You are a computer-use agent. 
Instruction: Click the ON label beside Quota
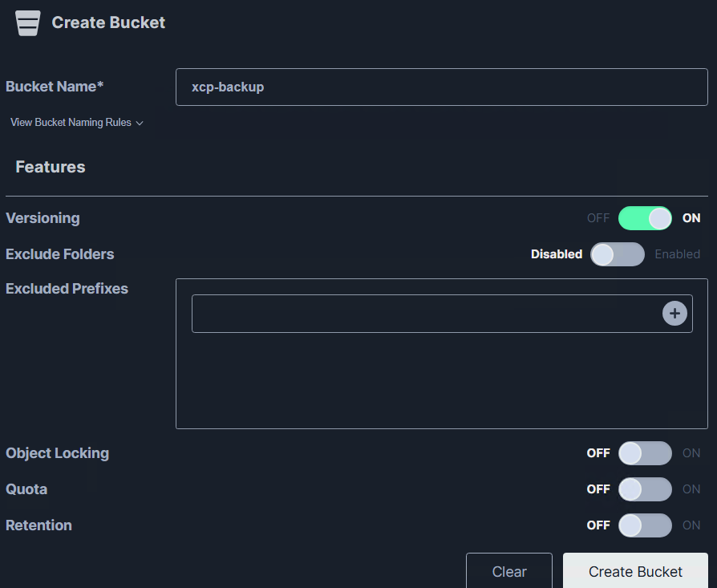point(691,489)
